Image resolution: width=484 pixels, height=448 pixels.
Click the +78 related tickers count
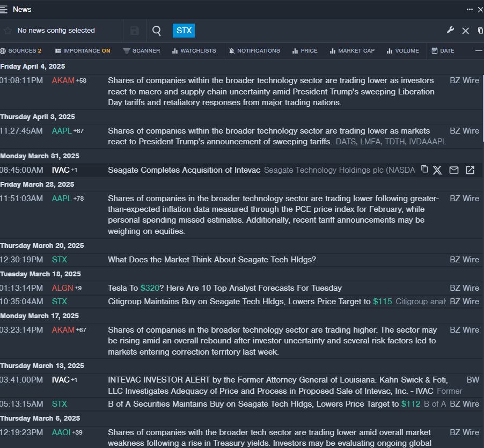[78, 199]
